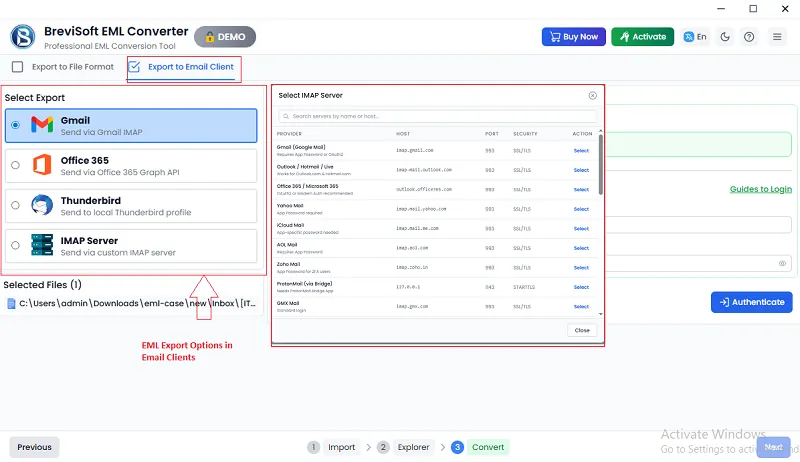Click Select for Yahoo Mail server
This screenshot has width=800, height=462.
click(x=581, y=210)
